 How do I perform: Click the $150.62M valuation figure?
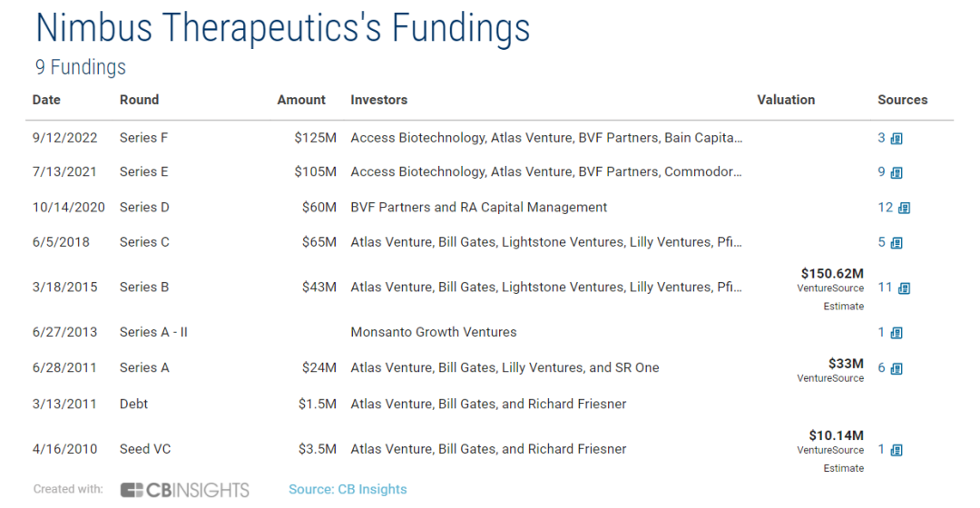[832, 272]
